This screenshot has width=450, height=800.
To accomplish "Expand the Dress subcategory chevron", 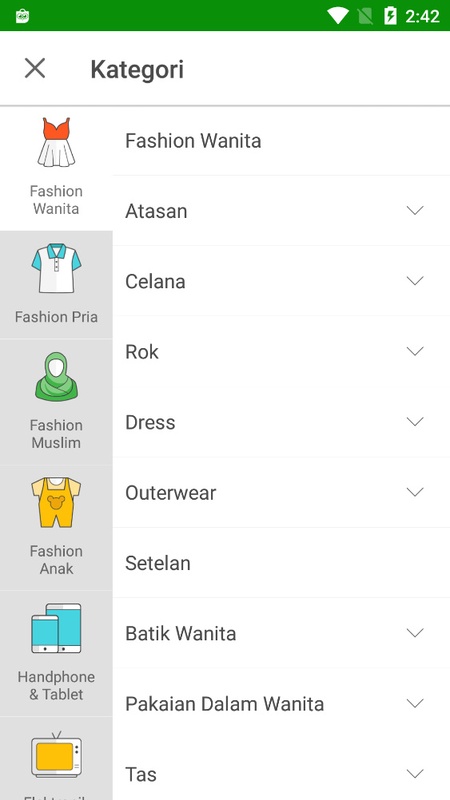I will [x=415, y=421].
